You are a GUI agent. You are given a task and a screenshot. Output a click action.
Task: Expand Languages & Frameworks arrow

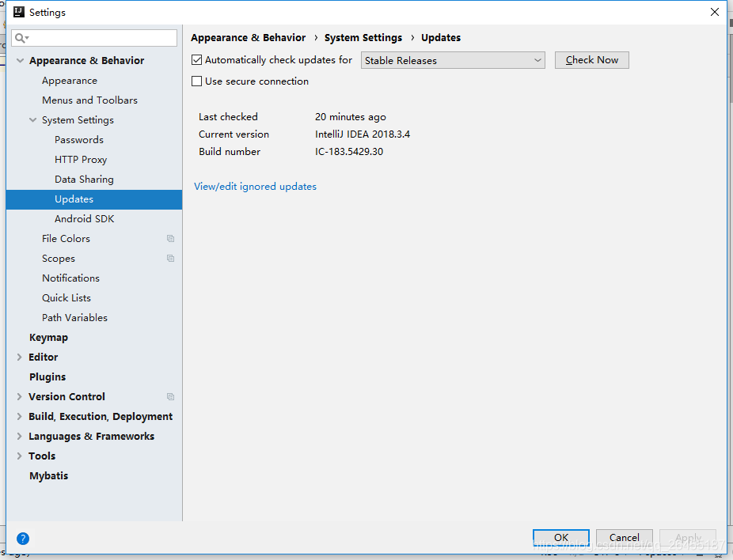pyautogui.click(x=20, y=437)
